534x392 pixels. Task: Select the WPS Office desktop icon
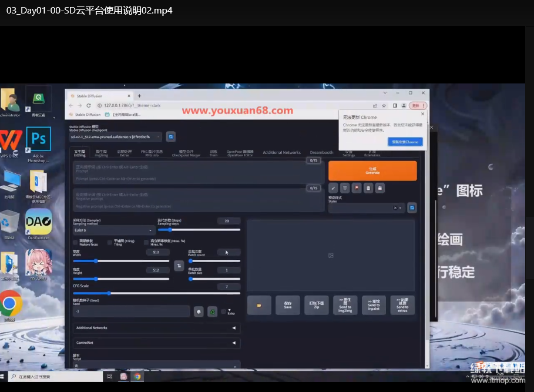pos(9,143)
